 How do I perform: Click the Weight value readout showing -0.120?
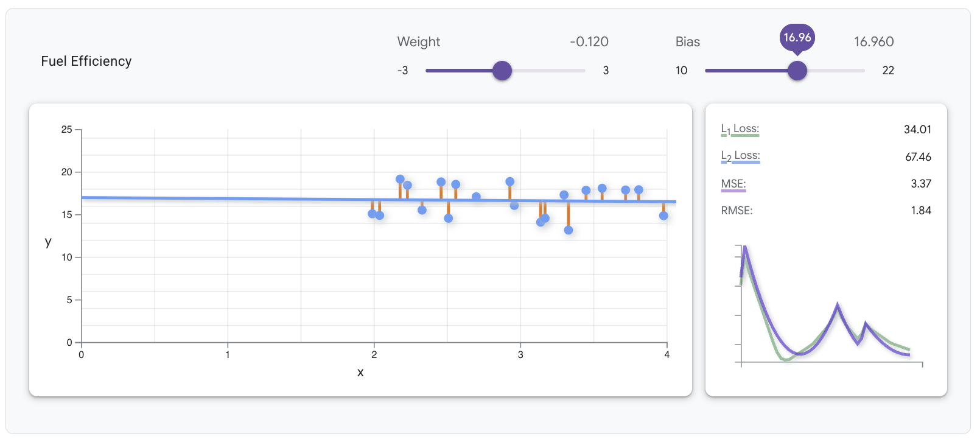pos(589,41)
